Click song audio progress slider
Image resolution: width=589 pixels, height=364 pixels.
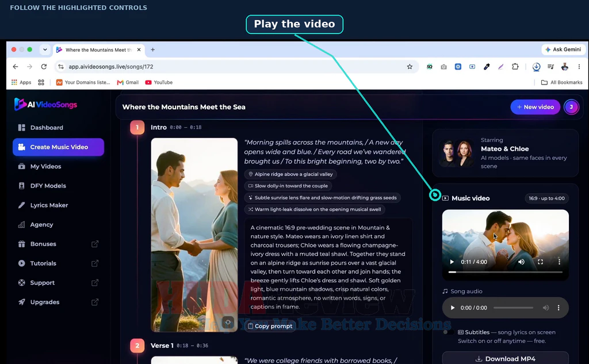[x=513, y=308]
